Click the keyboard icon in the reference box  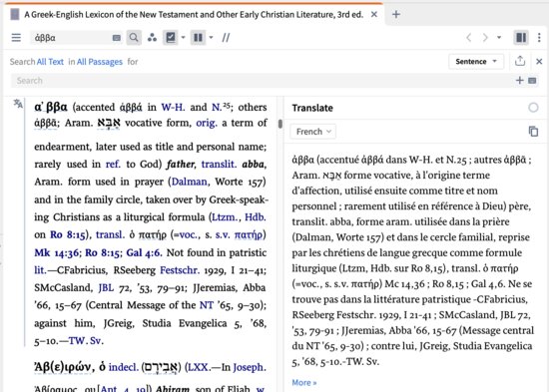tap(117, 38)
